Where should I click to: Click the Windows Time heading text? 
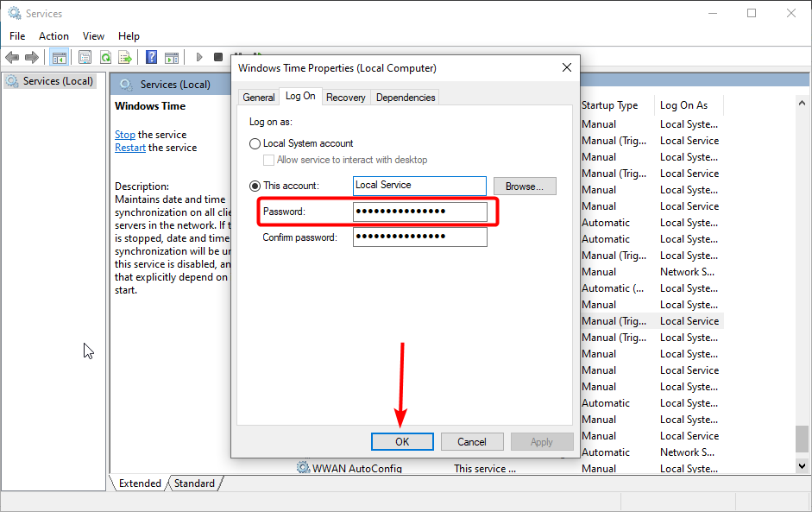point(150,106)
